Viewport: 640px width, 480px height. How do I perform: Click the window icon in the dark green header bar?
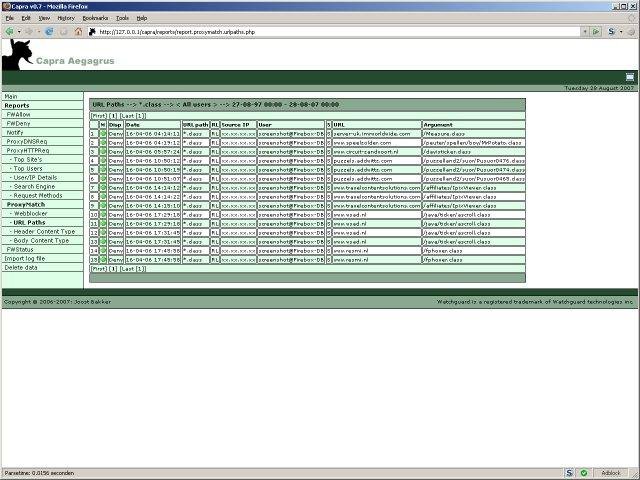pos(630,77)
